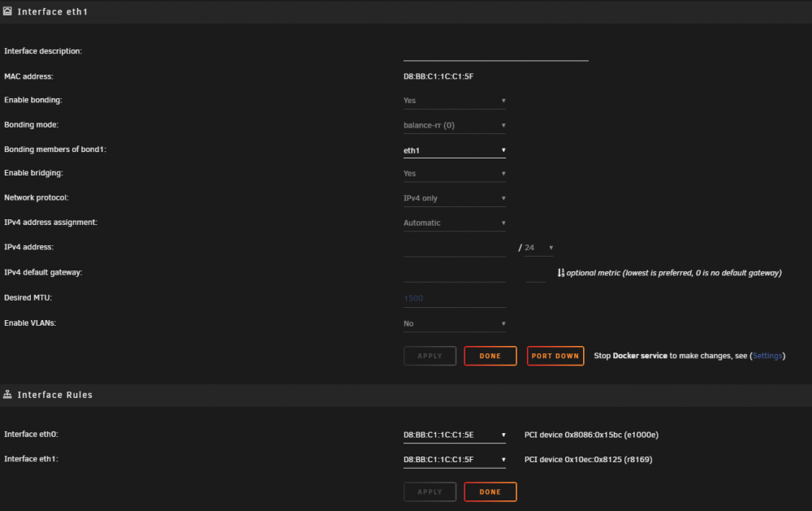Open IPv4 address assignment Automatic dropdown
Screen dimensions: 812x511
click(x=454, y=223)
